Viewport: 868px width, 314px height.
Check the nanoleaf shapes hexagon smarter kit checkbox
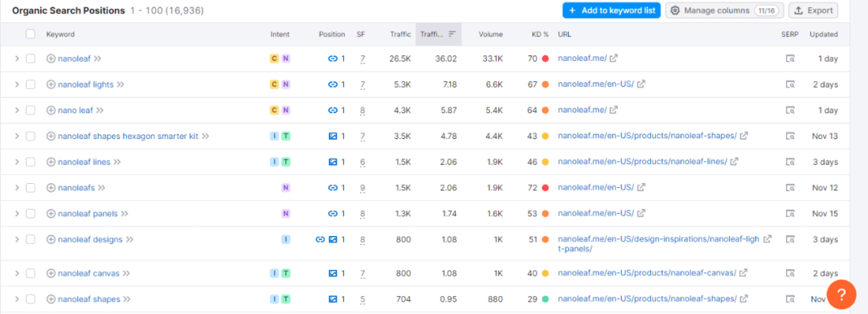(x=31, y=136)
